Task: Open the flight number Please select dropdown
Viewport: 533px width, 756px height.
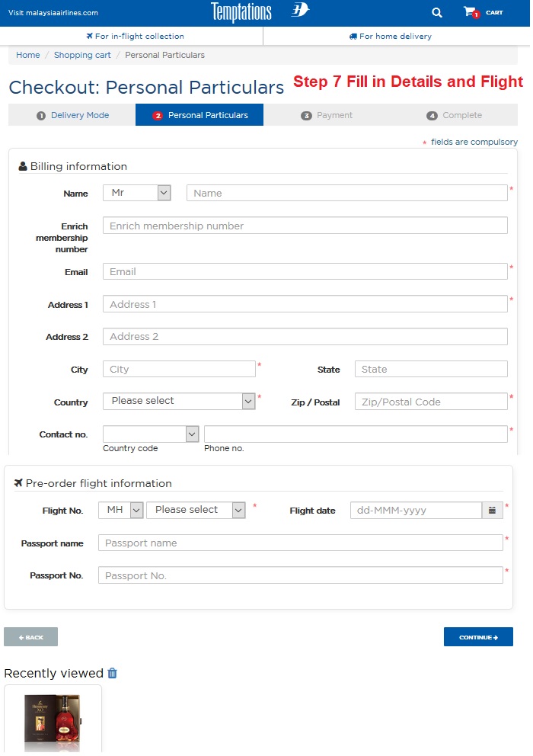Action: coord(196,510)
